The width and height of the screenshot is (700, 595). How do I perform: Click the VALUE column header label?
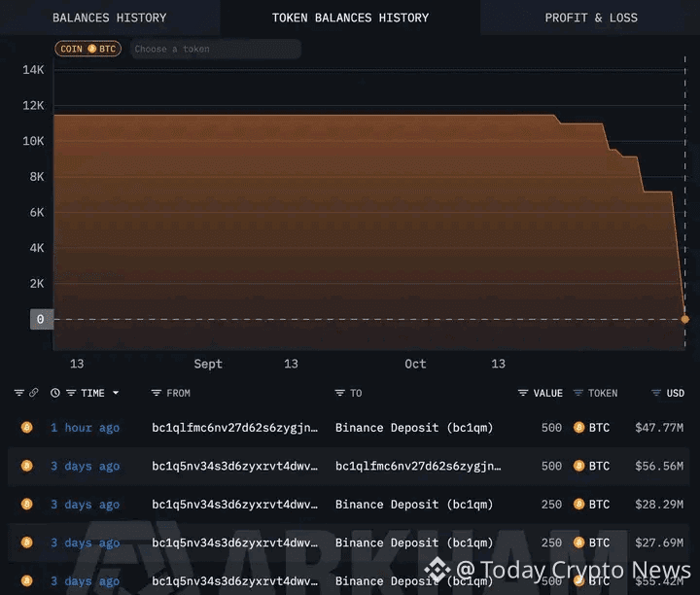point(547,393)
